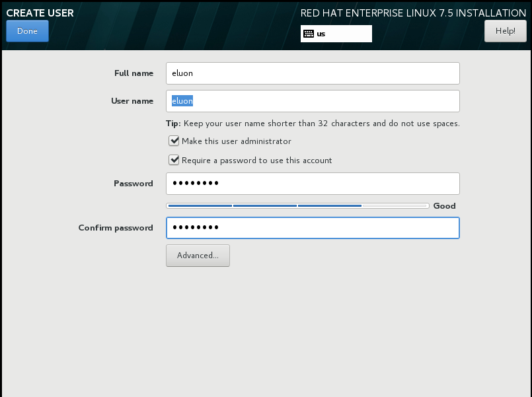Viewport: 532px width, 397px height.
Task: Click the Tip text about user name
Action: (x=313, y=124)
